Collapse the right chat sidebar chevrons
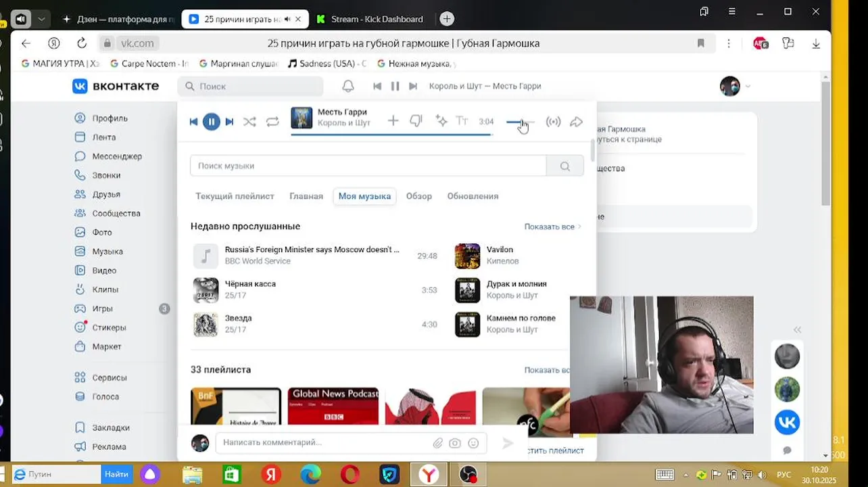This screenshot has width=868, height=487. coord(797,330)
